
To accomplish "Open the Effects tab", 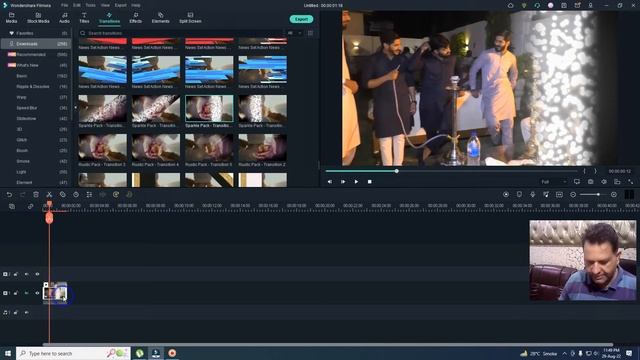I will (136, 18).
